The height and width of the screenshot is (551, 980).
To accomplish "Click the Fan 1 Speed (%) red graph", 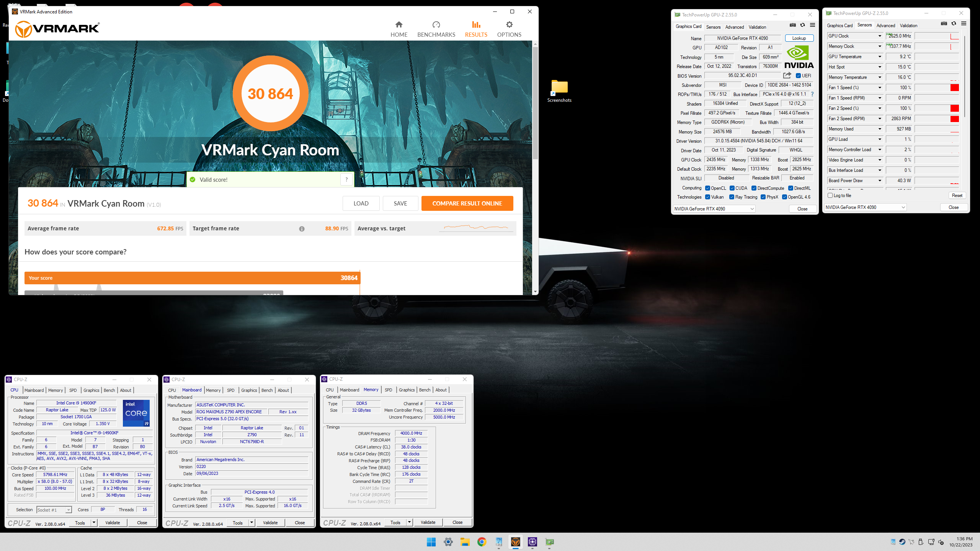I will pos(955,88).
